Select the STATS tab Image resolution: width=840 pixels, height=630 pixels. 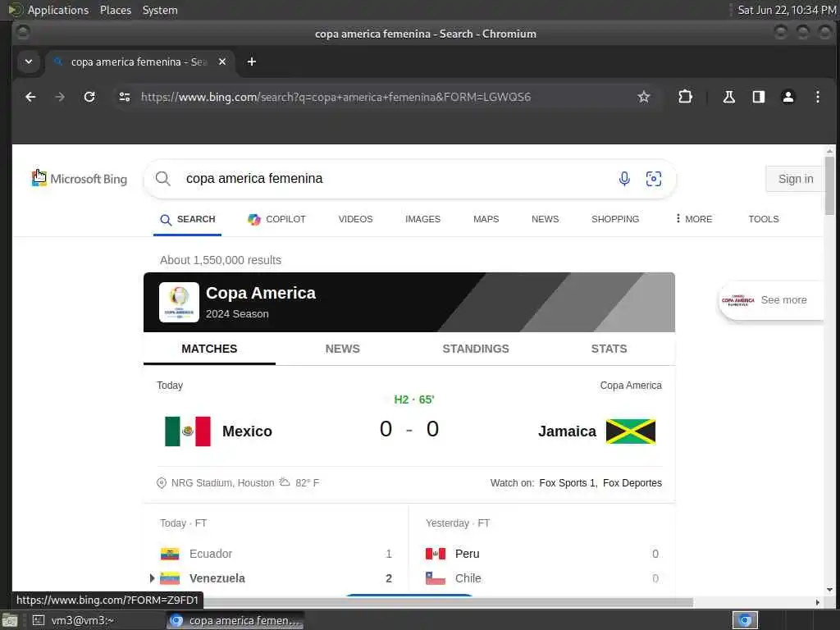tap(609, 349)
